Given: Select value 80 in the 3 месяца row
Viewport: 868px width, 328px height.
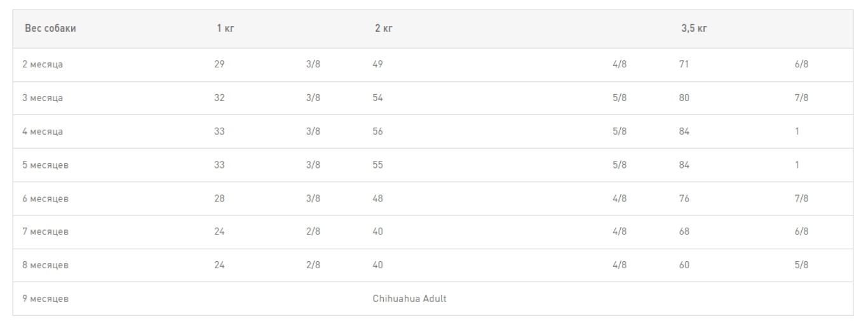Looking at the screenshot, I should point(684,98).
